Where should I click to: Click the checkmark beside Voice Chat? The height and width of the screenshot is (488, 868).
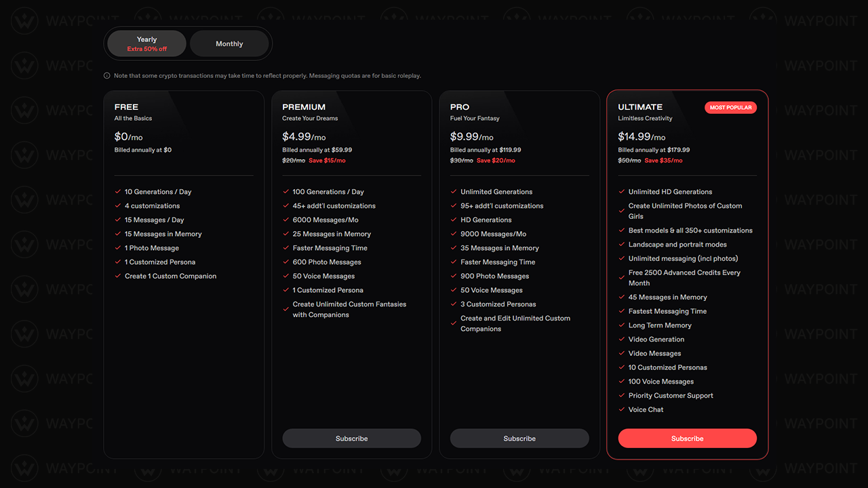click(623, 409)
